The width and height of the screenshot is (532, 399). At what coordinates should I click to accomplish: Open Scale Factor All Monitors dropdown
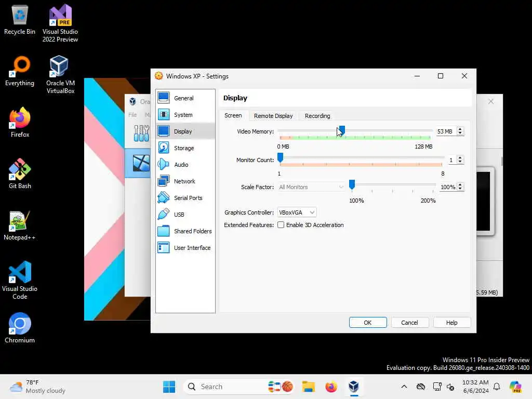click(311, 187)
